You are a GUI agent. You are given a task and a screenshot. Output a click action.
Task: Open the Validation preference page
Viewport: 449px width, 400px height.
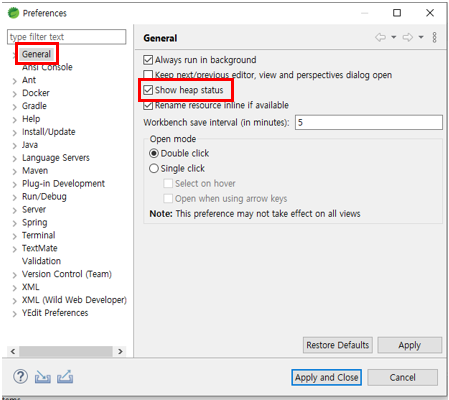(x=41, y=261)
